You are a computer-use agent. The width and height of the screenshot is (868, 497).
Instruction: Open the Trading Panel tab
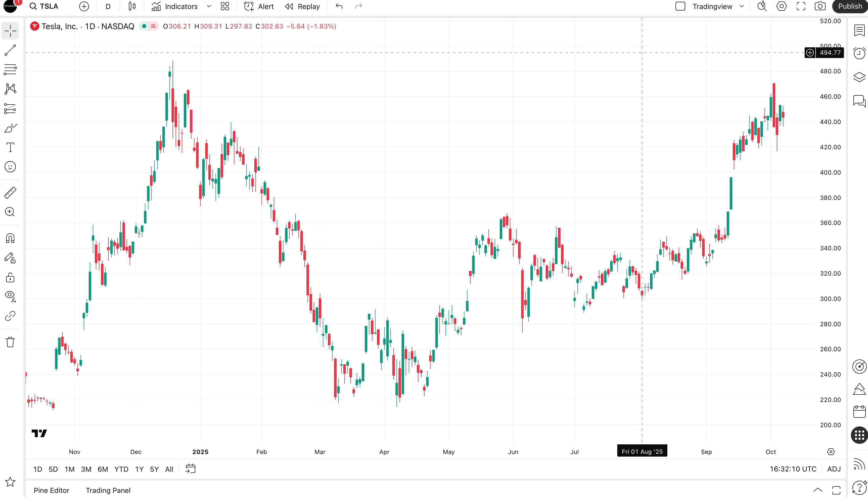tap(108, 490)
